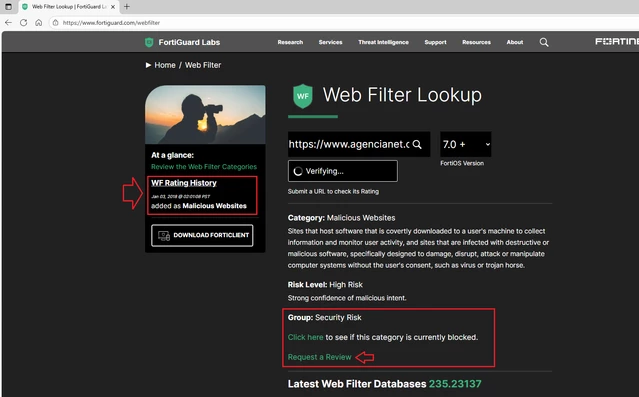Open the tab actions icon at window corner
This screenshot has width=639, height=397.
pos(8,7)
